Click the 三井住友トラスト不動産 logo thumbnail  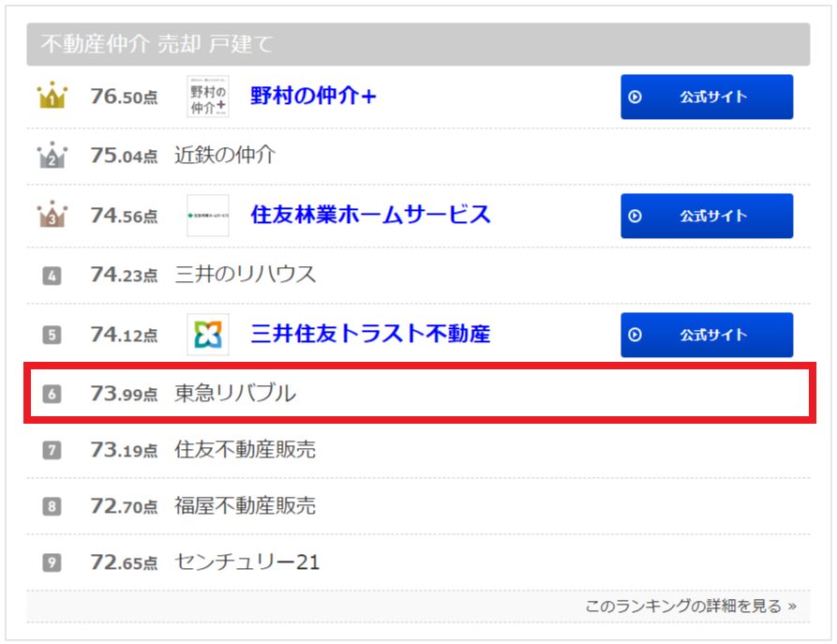[208, 335]
